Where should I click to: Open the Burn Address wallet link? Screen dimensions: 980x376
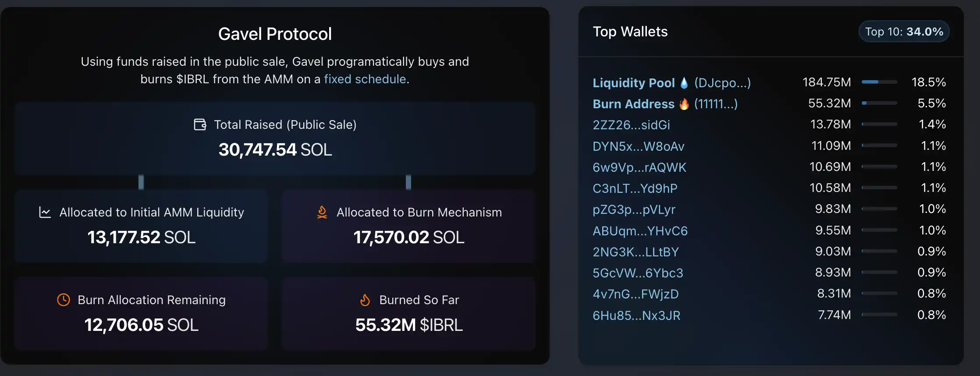[x=633, y=104]
